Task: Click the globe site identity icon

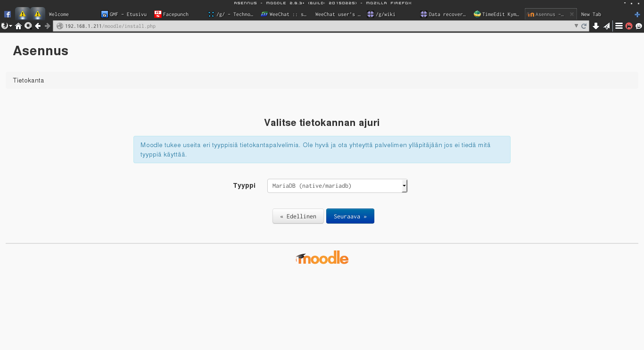Action: point(60,26)
